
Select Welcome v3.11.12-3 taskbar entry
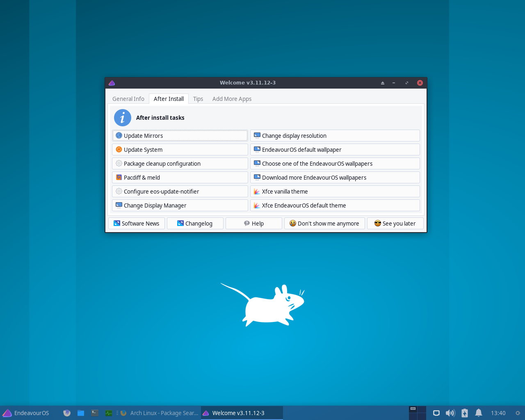point(242,413)
